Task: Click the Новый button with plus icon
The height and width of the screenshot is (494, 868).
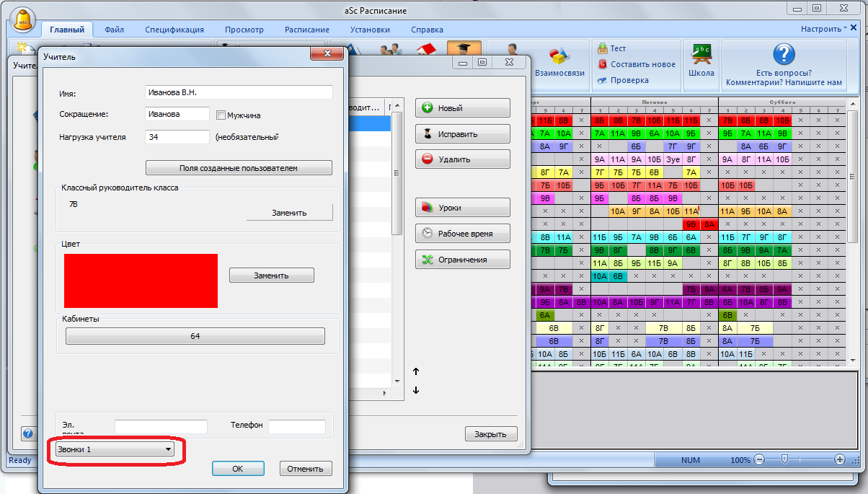Action: pos(462,108)
